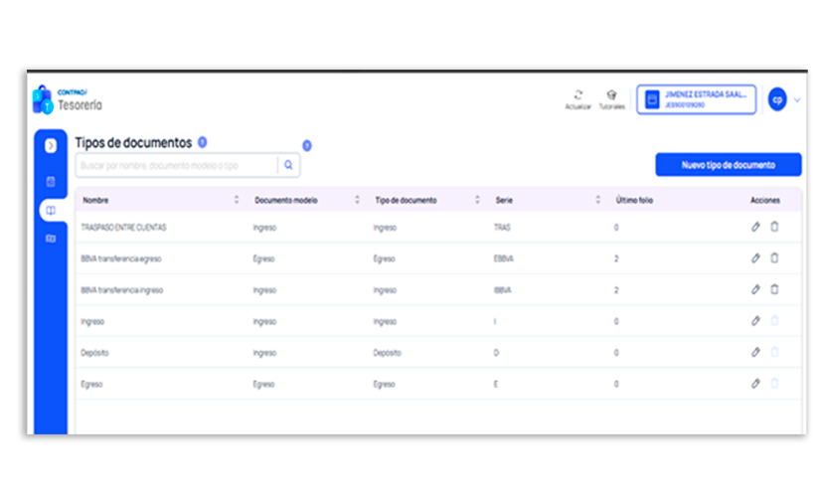Sort by the Documento modelo column arrows

point(357,200)
